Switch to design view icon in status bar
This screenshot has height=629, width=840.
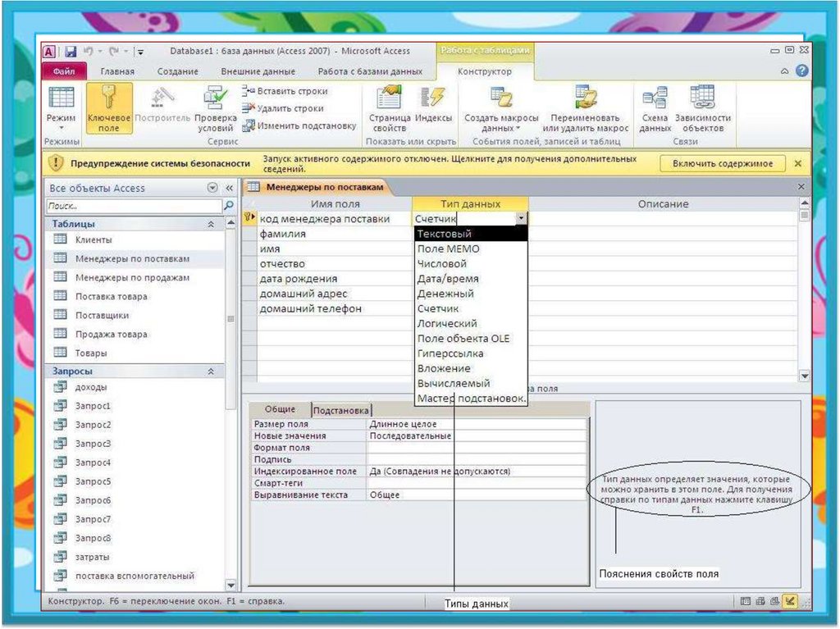tap(790, 601)
